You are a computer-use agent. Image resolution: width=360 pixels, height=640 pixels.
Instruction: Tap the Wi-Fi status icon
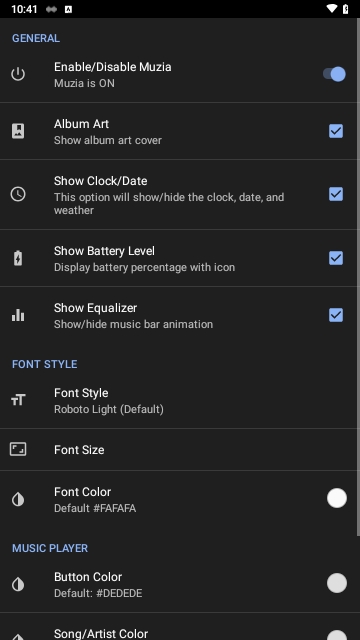pos(332,9)
